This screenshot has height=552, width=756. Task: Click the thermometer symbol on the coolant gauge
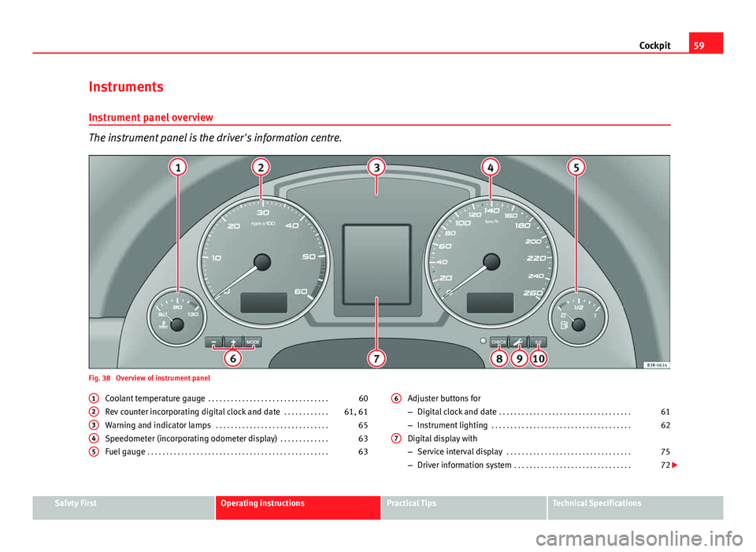[x=165, y=324]
